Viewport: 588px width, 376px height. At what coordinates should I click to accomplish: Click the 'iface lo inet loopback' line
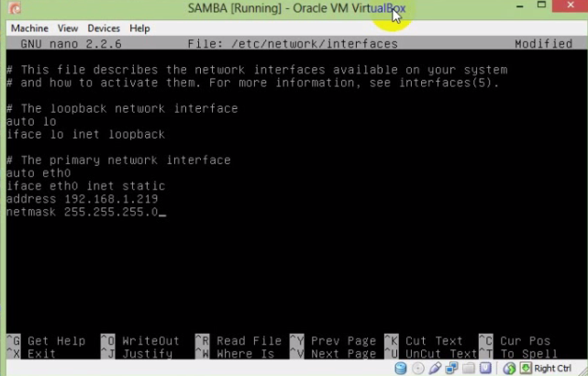86,134
